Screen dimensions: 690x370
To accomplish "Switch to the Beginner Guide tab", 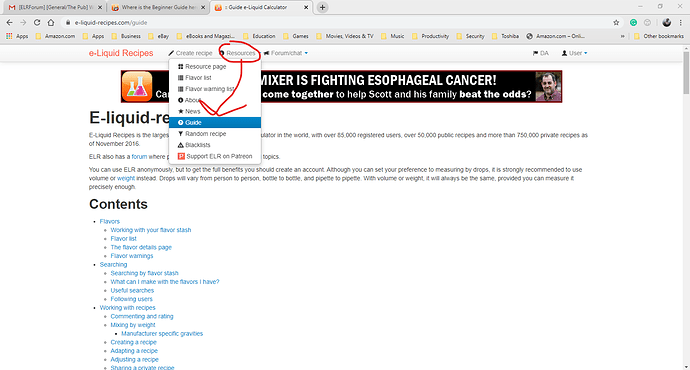I will (x=158, y=7).
